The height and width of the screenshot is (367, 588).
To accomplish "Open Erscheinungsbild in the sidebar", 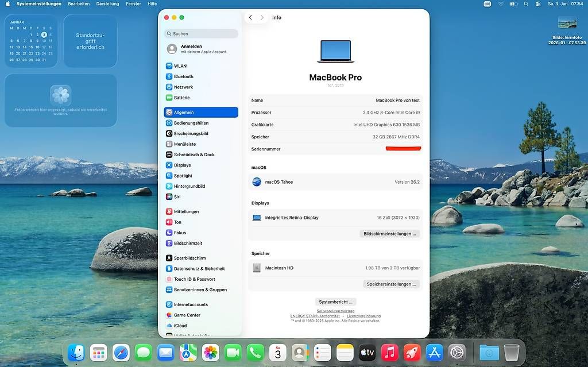I will click(x=201, y=134).
